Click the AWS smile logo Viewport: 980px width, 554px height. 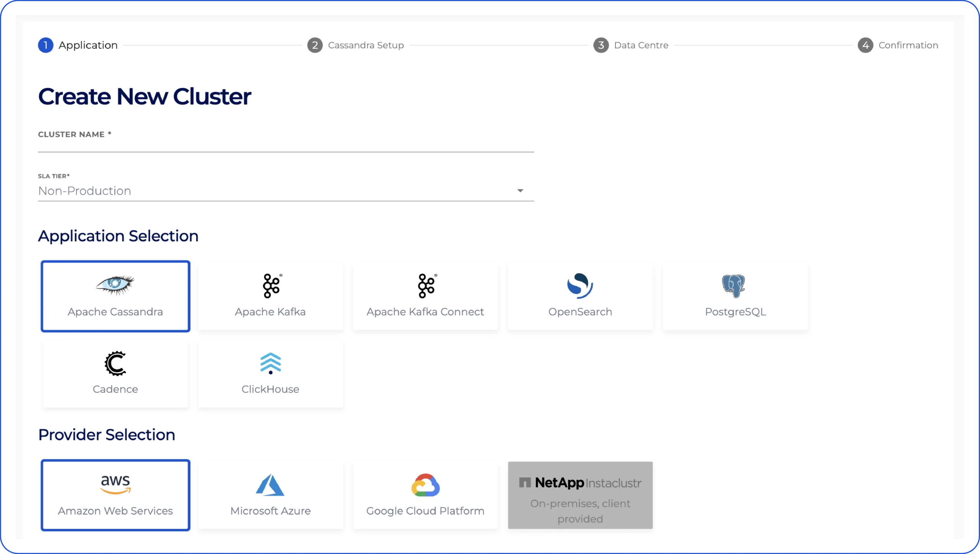[x=115, y=484]
